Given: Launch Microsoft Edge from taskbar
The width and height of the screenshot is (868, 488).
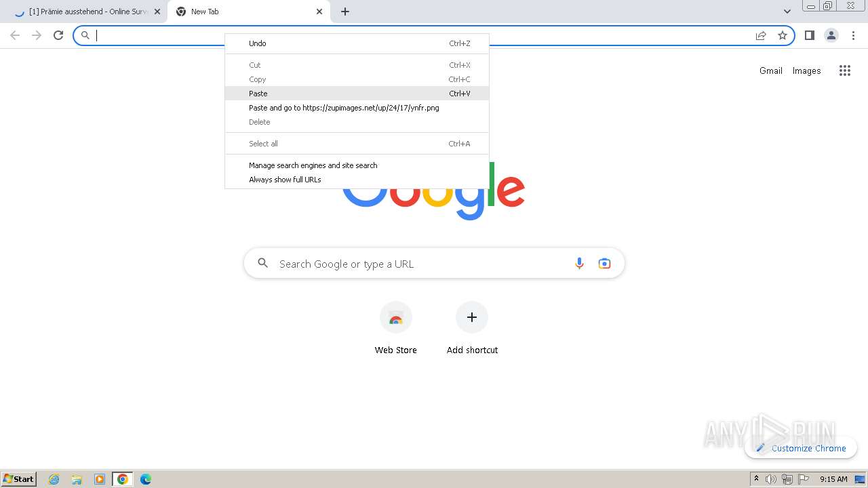Looking at the screenshot, I should tap(146, 479).
